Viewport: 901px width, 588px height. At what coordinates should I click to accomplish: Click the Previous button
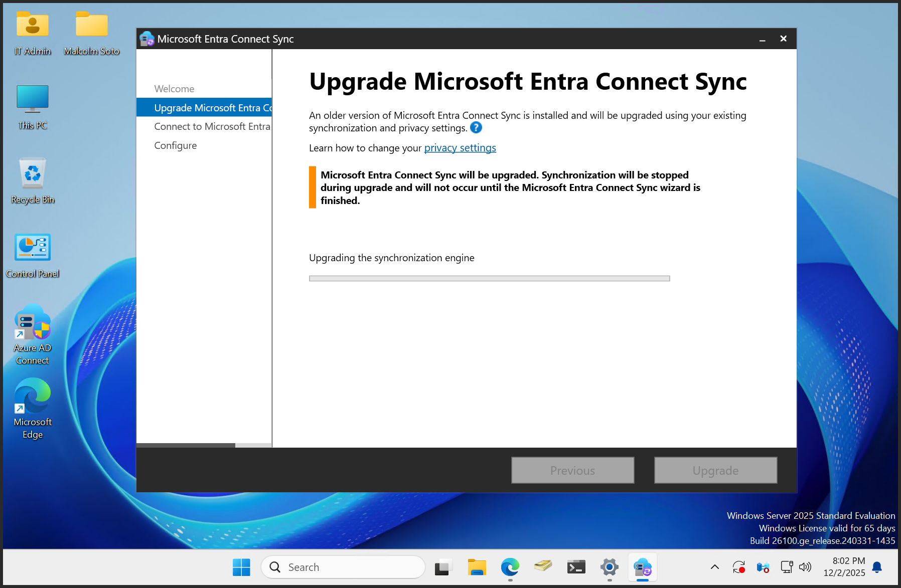572,470
